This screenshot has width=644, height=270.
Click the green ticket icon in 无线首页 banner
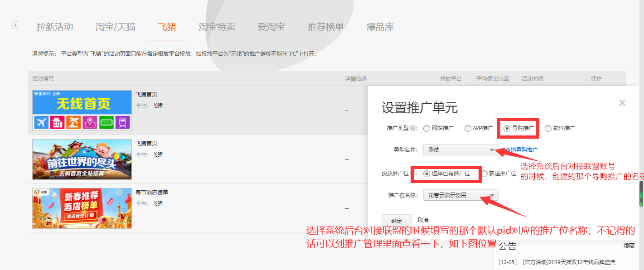[x=107, y=122]
